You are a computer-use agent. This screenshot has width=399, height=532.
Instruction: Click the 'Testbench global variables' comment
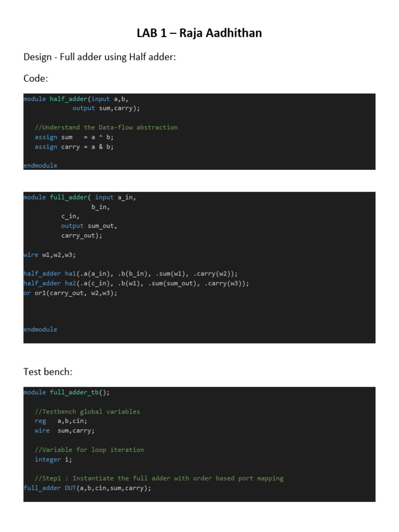(87, 411)
